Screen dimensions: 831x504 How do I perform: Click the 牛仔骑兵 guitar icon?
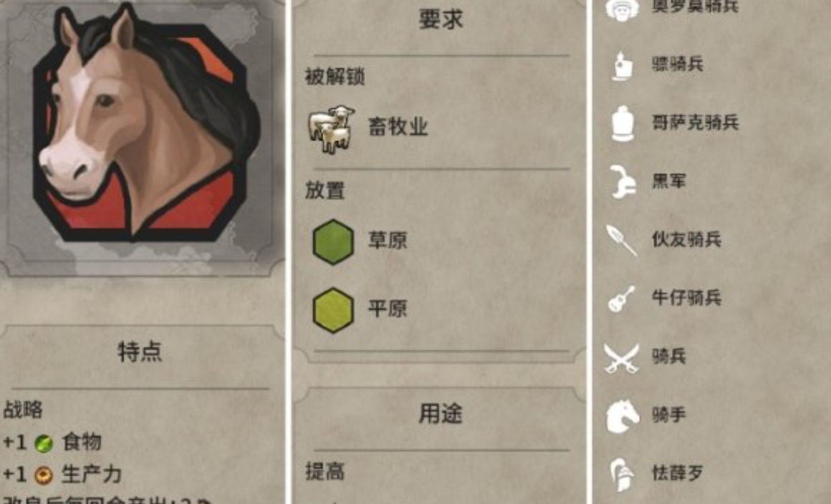pyautogui.click(x=622, y=299)
